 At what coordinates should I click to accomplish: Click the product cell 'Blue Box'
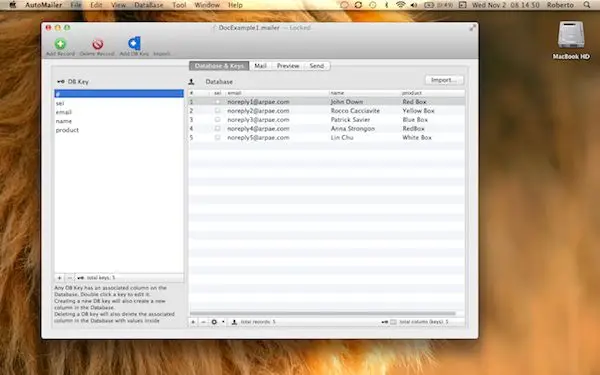point(415,120)
